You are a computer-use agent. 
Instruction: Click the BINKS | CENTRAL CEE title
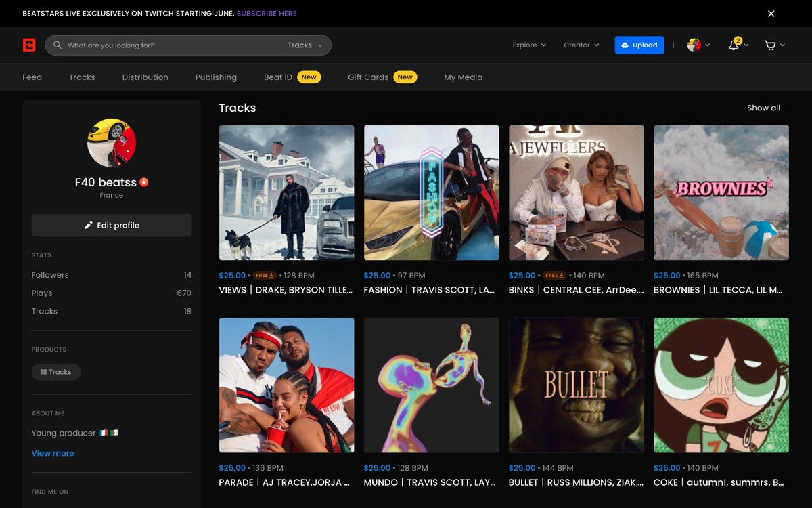[x=576, y=290]
